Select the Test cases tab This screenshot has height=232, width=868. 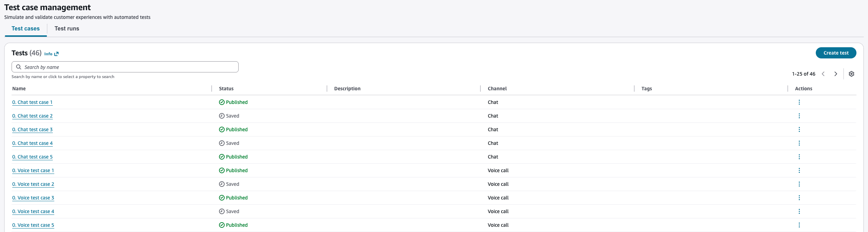[26, 29]
